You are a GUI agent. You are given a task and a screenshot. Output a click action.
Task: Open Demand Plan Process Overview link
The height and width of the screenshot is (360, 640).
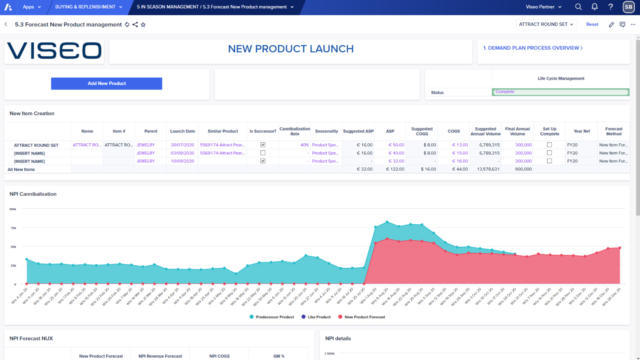[533, 48]
